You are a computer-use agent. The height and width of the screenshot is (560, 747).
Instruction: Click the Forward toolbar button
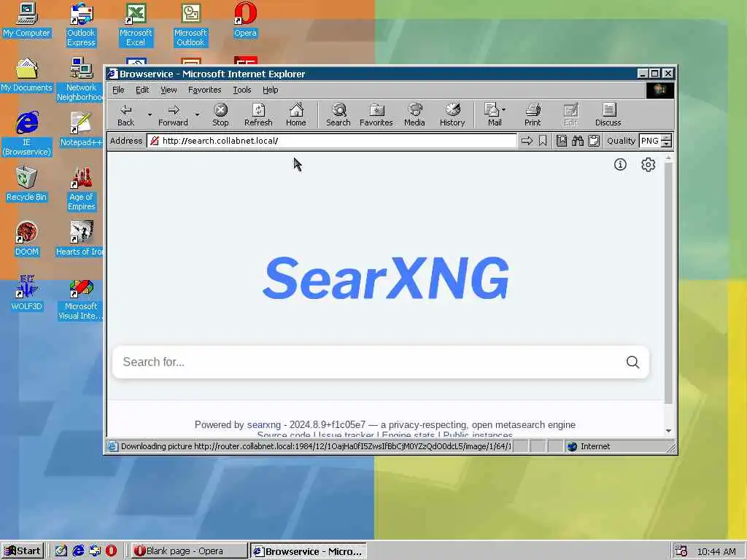(173, 114)
